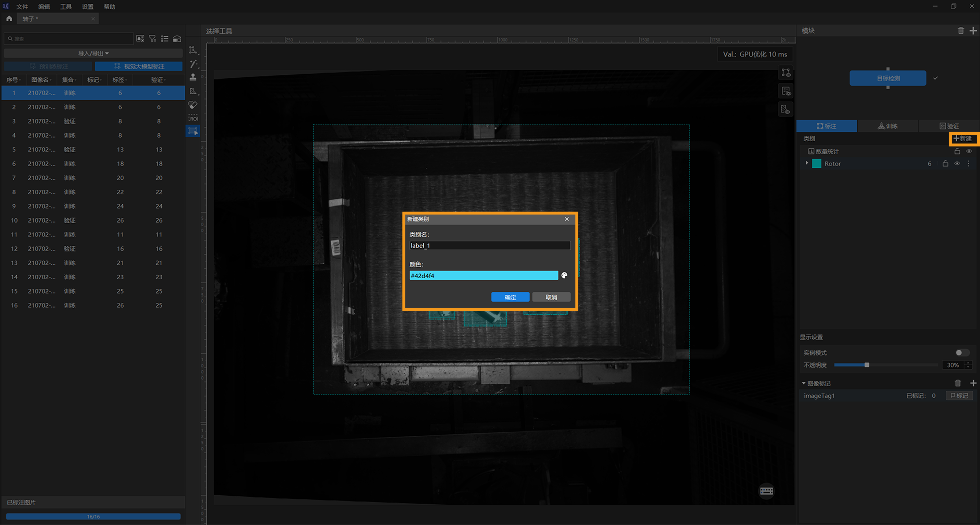Hide the Rotor class with eye icon
The height and width of the screenshot is (525, 980).
coord(957,164)
